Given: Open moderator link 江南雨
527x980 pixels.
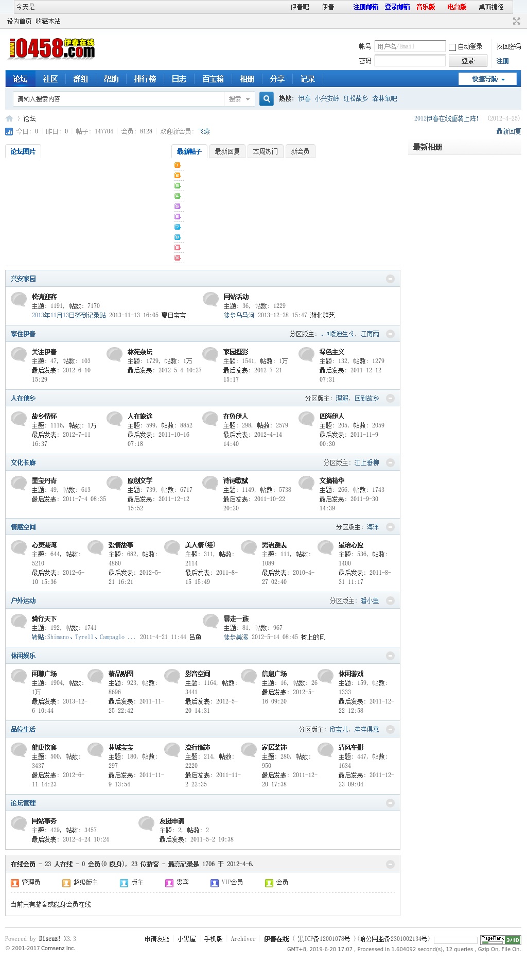Looking at the screenshot, I should (x=370, y=334).
